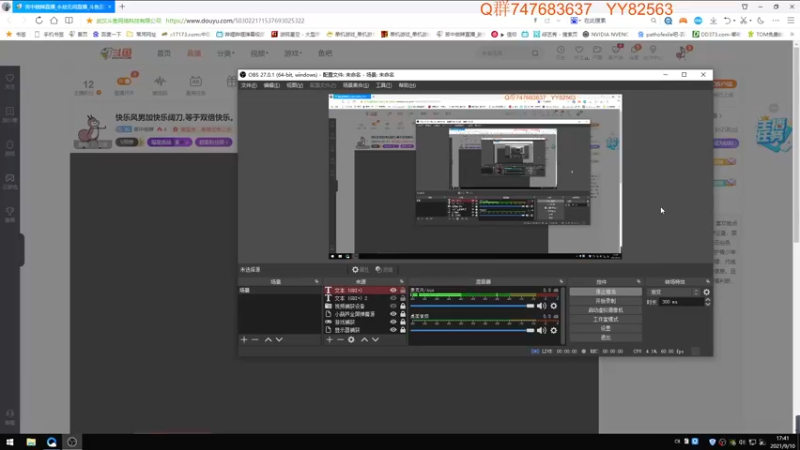Open the transition type dropdown
The image size is (800, 450).
click(x=673, y=292)
